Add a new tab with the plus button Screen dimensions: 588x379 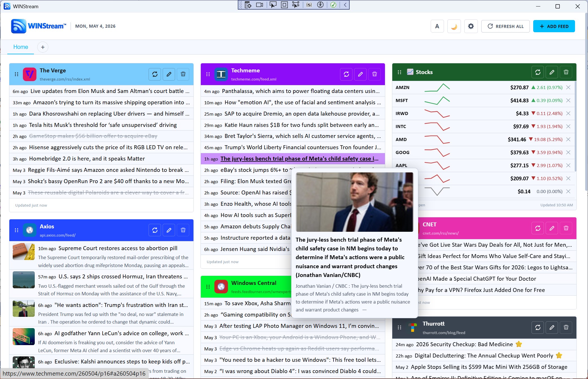click(x=43, y=47)
